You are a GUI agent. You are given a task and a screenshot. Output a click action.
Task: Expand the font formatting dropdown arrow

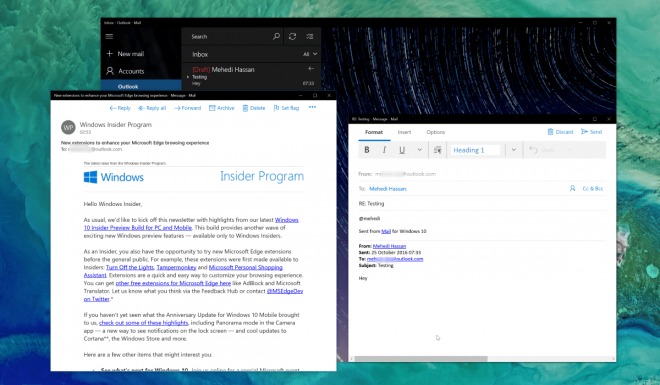point(420,150)
